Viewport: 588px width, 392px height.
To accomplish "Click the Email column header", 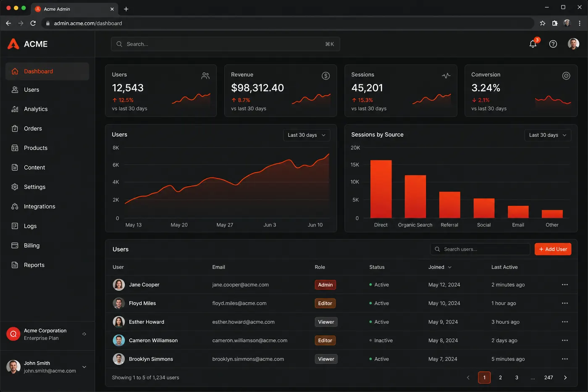I will [x=219, y=267].
